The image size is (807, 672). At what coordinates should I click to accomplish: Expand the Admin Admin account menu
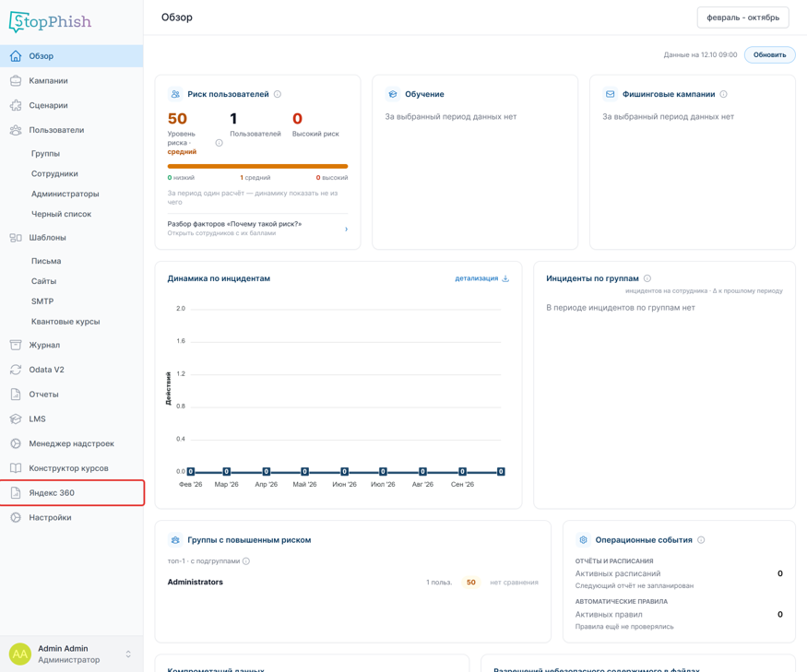(x=128, y=654)
